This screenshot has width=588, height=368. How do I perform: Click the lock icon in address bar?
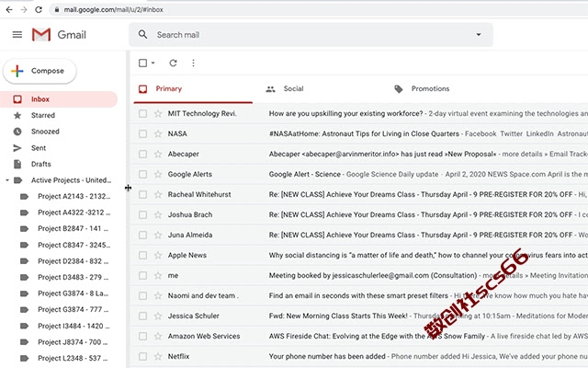[57, 10]
